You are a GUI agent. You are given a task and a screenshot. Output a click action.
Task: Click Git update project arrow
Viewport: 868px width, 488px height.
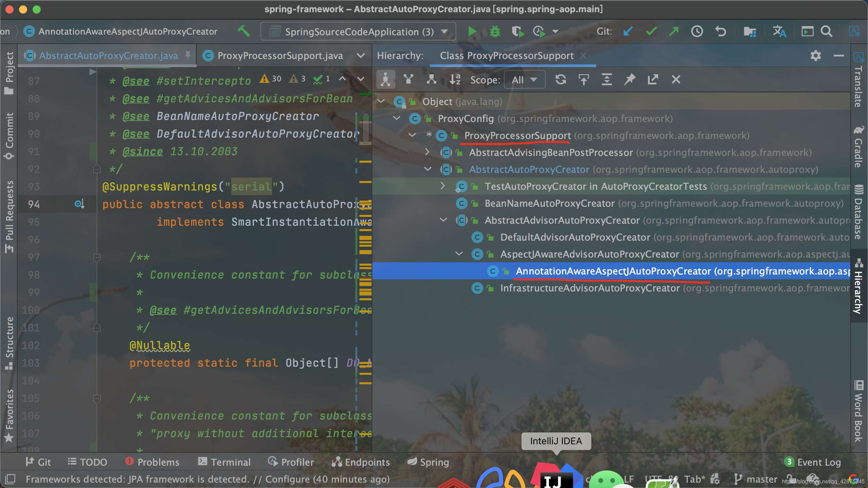click(x=628, y=32)
